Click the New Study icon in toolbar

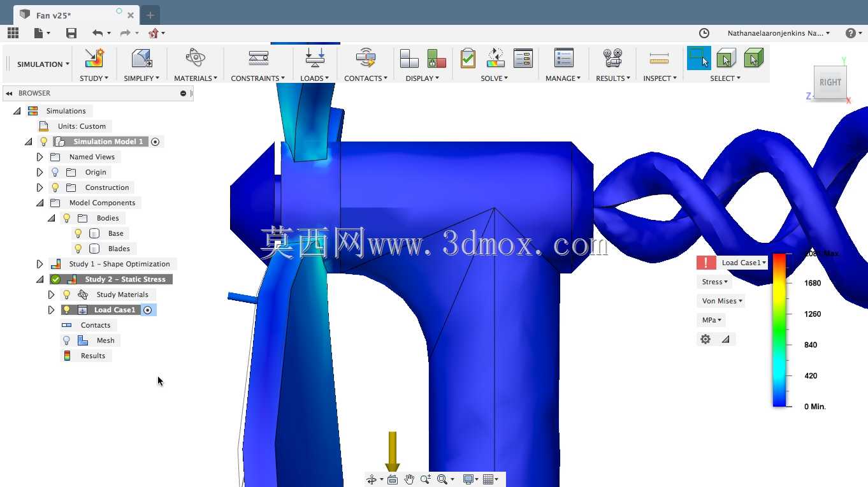[x=94, y=59]
